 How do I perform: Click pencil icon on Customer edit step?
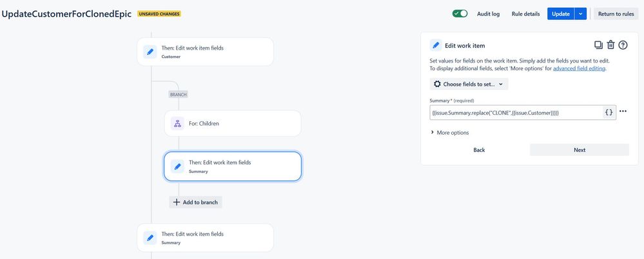pos(150,52)
